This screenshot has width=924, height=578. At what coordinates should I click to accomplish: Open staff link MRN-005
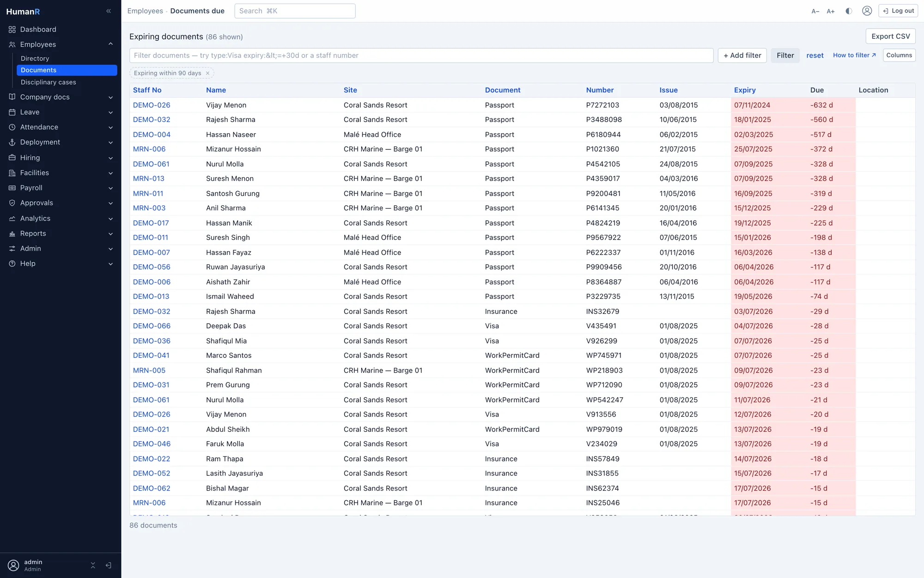149,370
